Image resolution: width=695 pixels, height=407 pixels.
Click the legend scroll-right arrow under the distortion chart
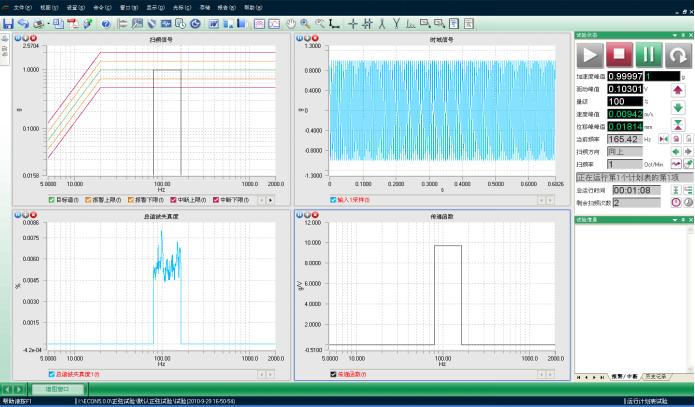click(270, 375)
